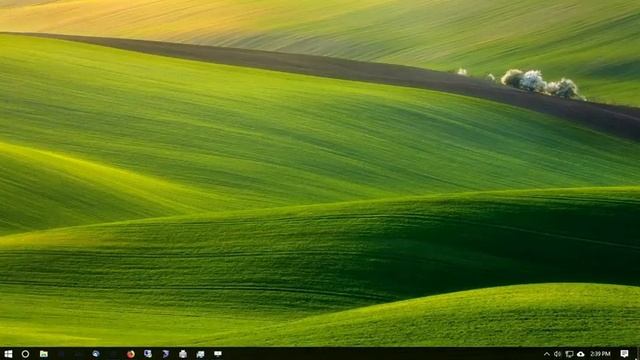
Task: Open File Explorer from the taskbar
Action: (44, 354)
